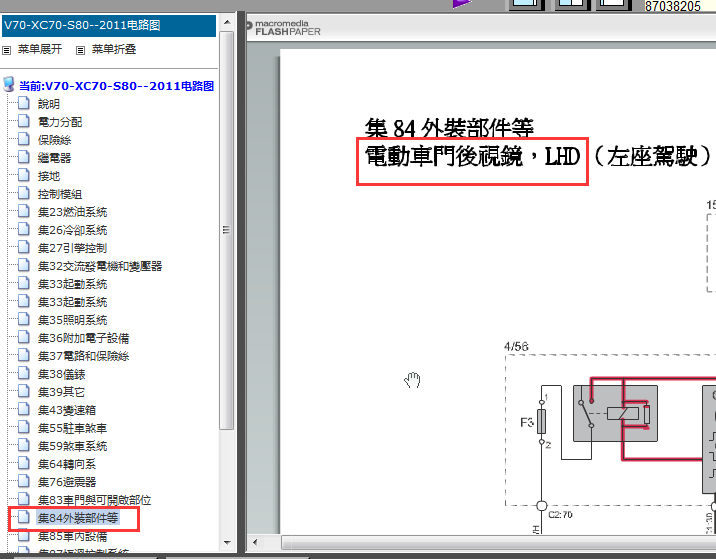Viewport: 716px width, 559px height.
Task: Click the sidebar scrollbar up arrow
Action: [227, 22]
